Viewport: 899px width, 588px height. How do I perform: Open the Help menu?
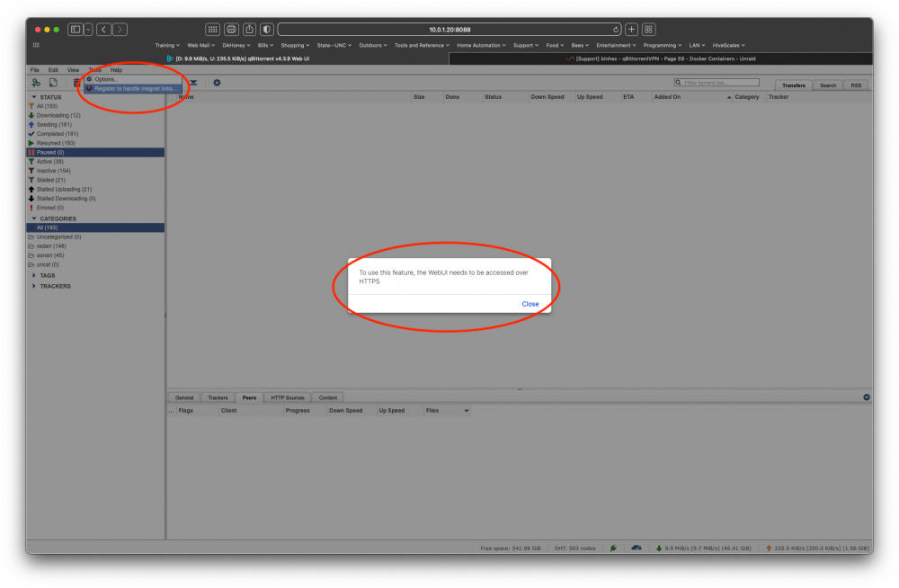tap(116, 70)
